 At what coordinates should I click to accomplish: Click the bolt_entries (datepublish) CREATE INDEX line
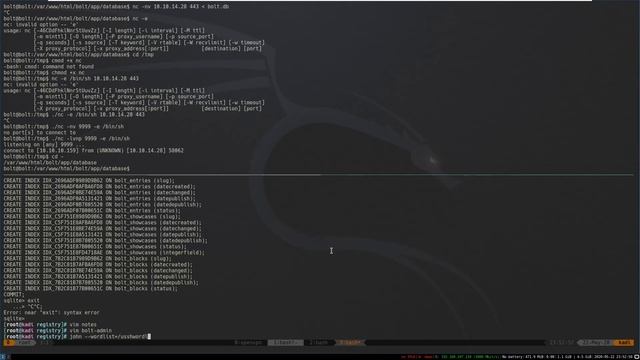(99, 199)
